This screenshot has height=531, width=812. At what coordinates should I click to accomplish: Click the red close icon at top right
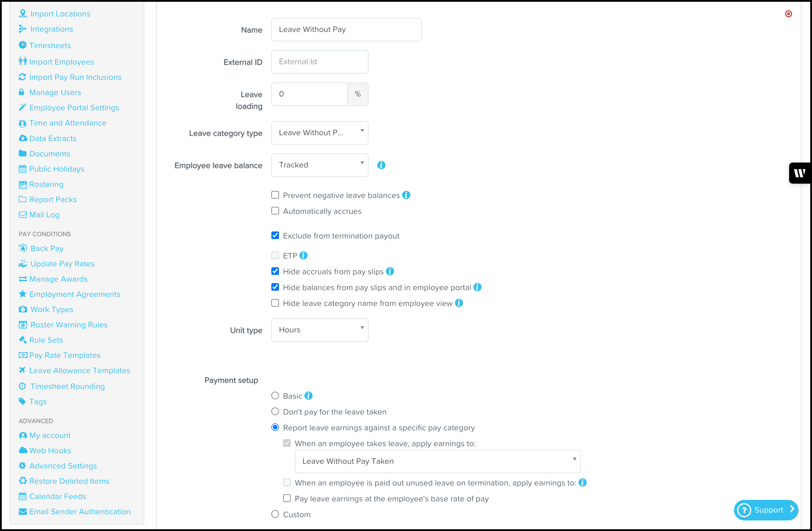coord(788,14)
